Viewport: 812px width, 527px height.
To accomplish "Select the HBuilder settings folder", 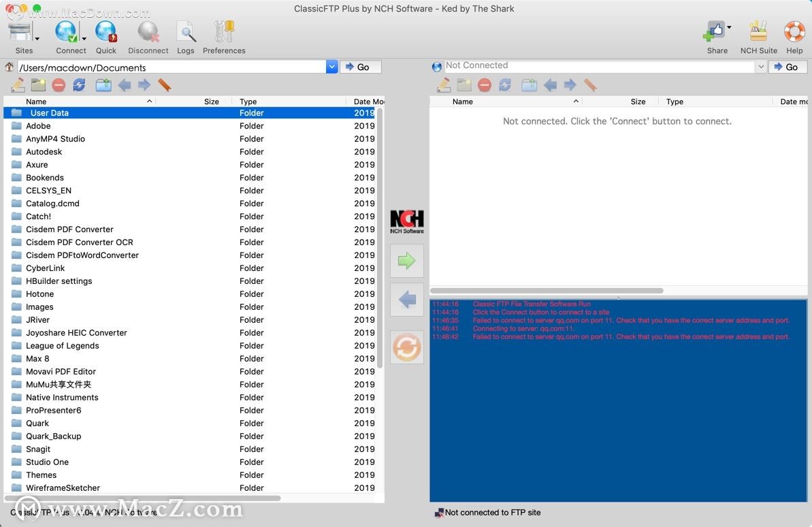I will coord(189,281).
